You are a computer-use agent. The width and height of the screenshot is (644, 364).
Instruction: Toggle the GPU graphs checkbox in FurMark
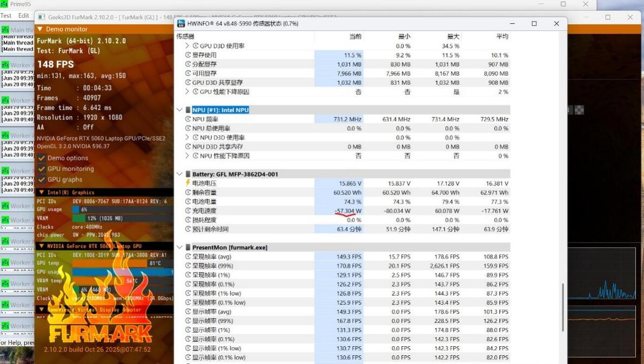click(x=42, y=180)
